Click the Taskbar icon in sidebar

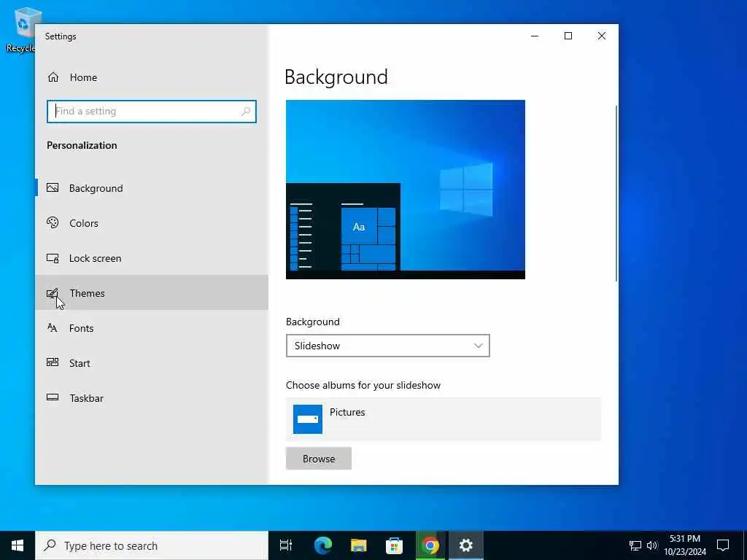click(53, 397)
